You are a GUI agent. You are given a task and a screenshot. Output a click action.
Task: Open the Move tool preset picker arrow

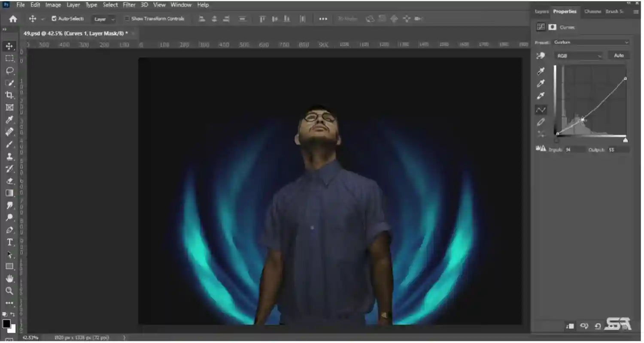pyautogui.click(x=43, y=19)
